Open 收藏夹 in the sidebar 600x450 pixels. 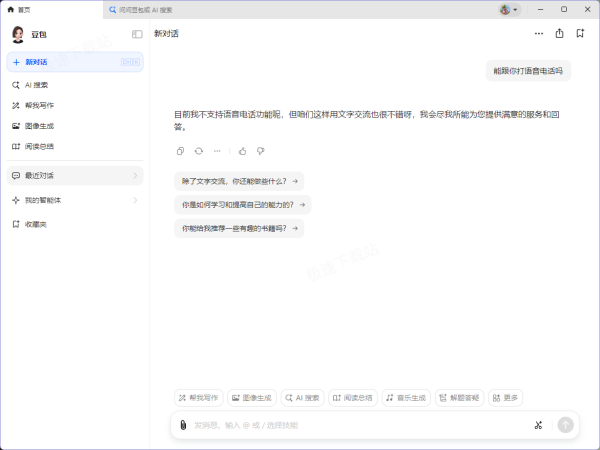[75, 224]
